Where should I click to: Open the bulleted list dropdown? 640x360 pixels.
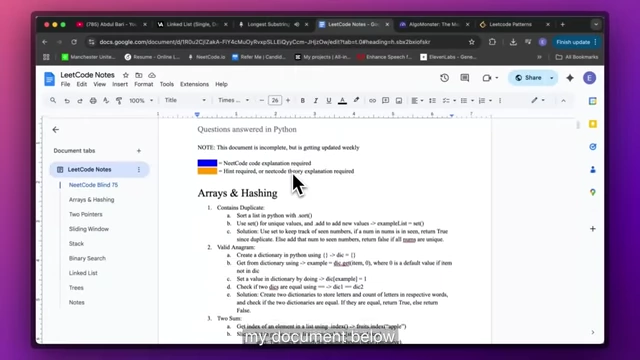click(467, 100)
